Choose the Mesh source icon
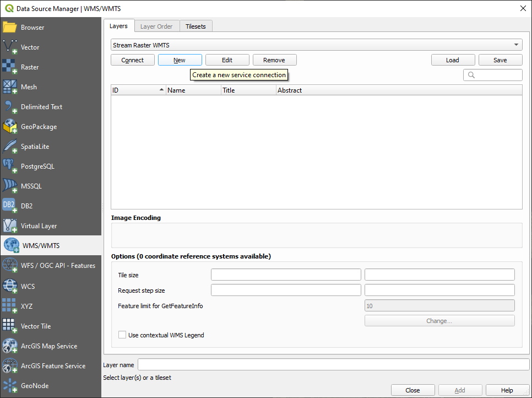This screenshot has height=398, width=532. click(x=9, y=87)
